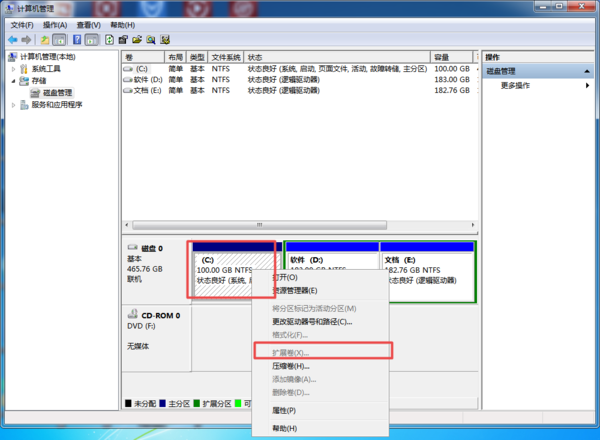Click the magnifier search toolbar icon
The image size is (600, 440).
coord(151,39)
